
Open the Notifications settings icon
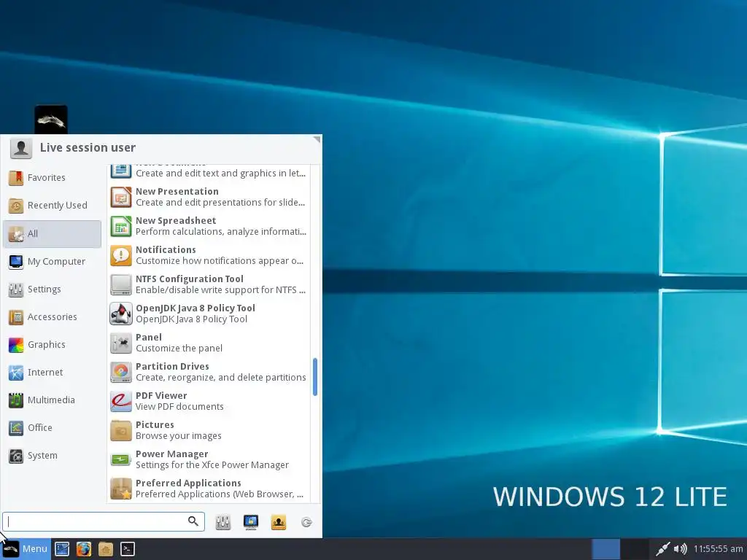[x=121, y=255]
